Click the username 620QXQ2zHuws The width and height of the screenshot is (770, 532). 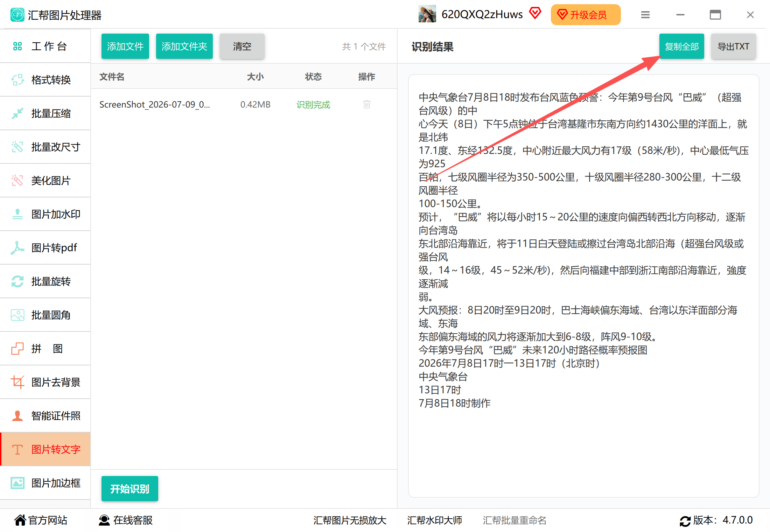[482, 14]
